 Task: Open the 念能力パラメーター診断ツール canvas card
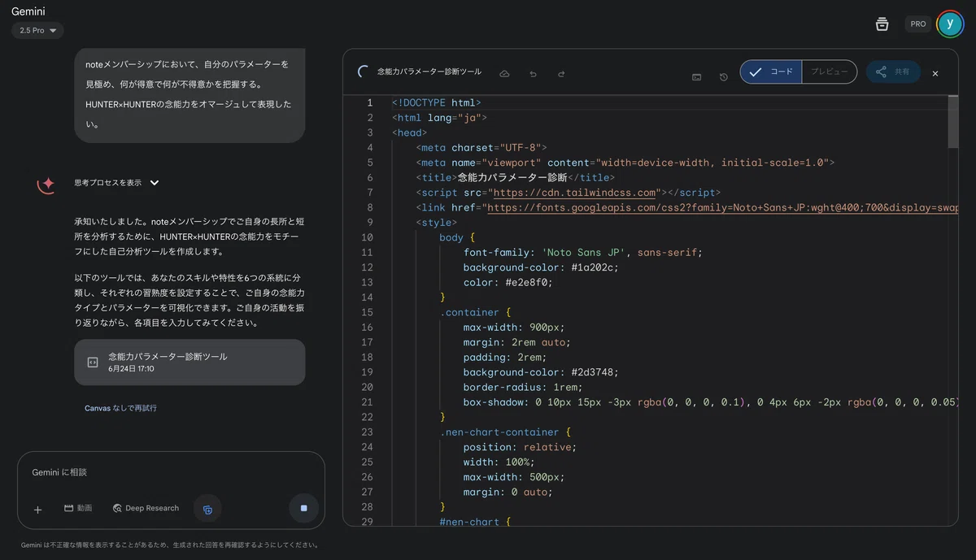[190, 362]
